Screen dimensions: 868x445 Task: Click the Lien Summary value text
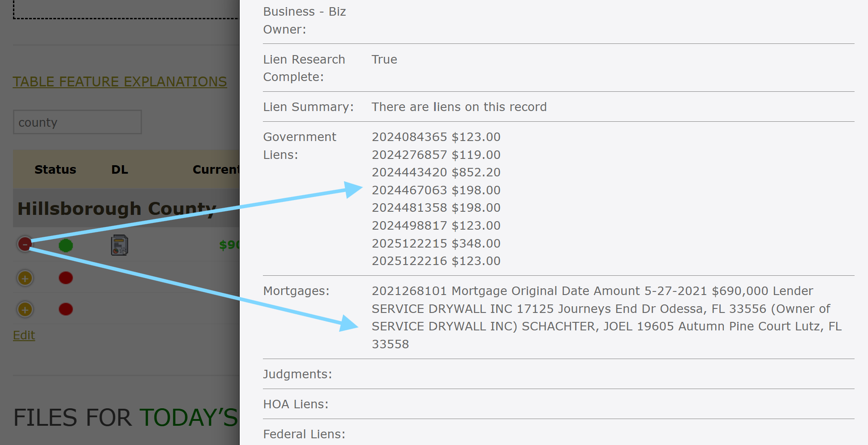(x=459, y=107)
